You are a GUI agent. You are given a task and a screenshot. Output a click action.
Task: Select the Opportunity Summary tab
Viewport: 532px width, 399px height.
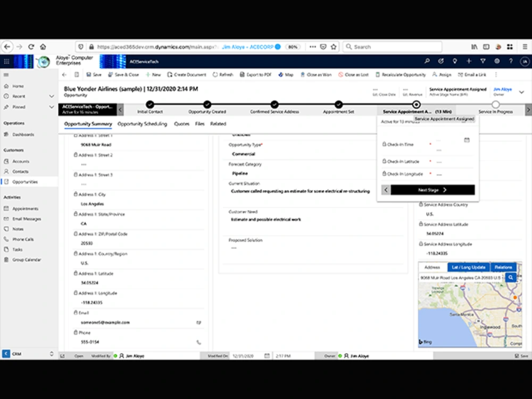coord(88,124)
